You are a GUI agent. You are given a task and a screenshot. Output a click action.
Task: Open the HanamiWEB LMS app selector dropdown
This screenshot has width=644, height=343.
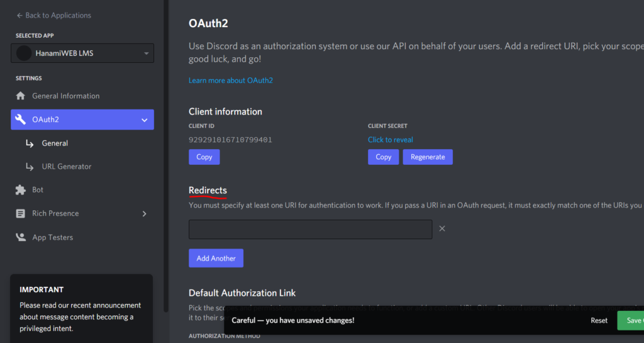tap(82, 53)
